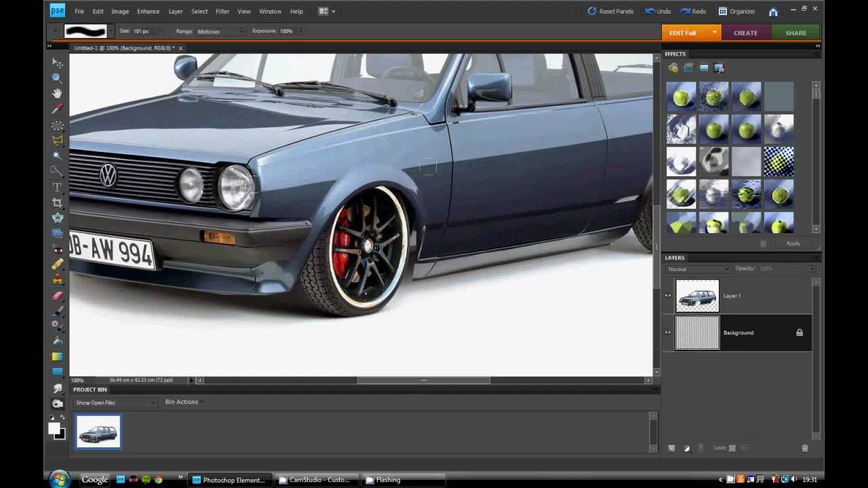
Task: Click the foreground color swatch
Action: (54, 428)
